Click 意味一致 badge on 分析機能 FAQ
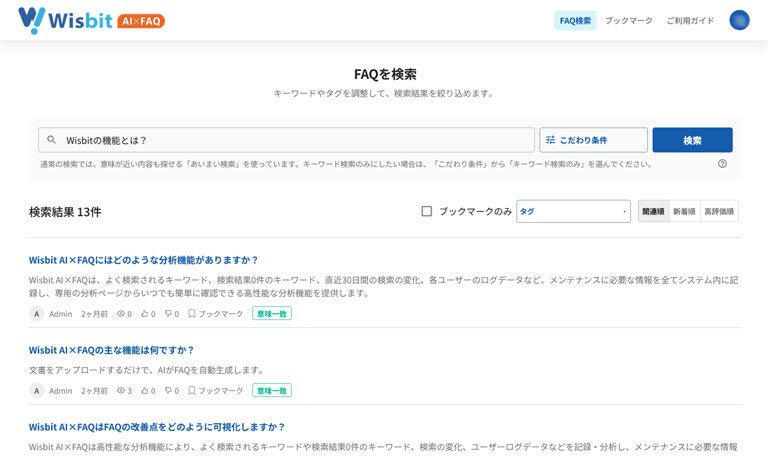768x456 pixels. 272,313
